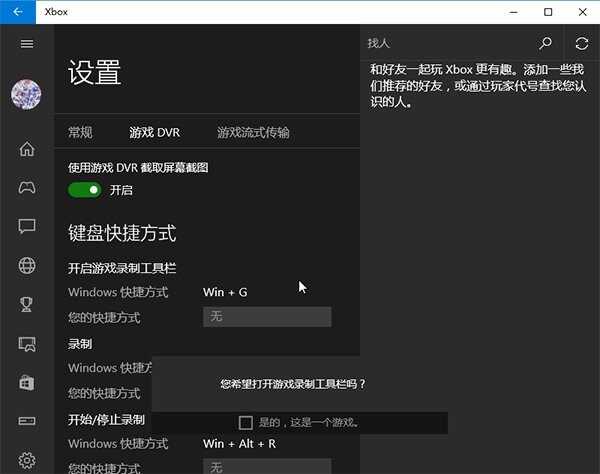Open the Store bag icon
This screenshot has width=600, height=474.
click(27, 382)
